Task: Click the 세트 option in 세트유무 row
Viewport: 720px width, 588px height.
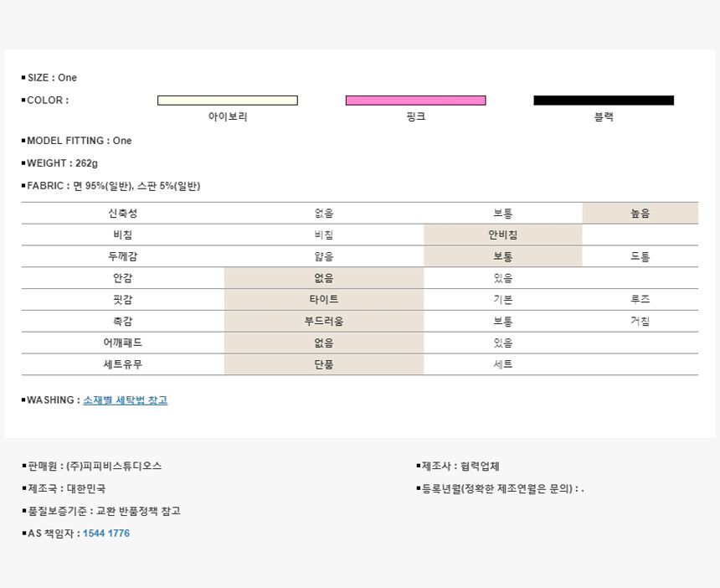Action: pos(502,364)
